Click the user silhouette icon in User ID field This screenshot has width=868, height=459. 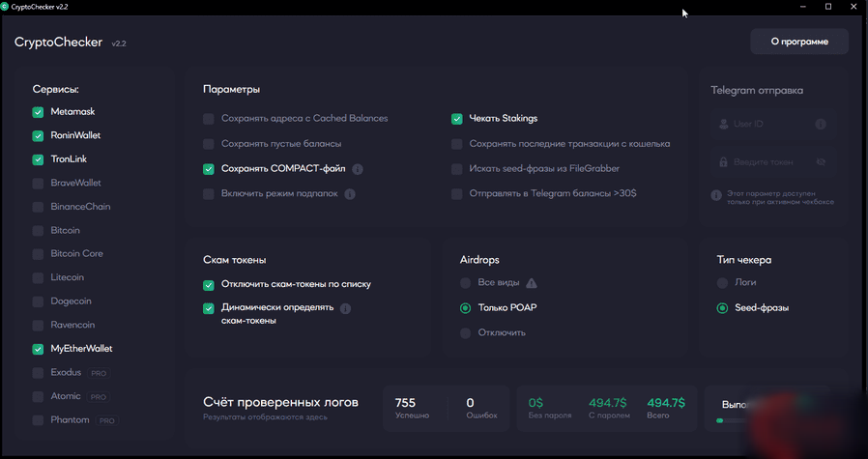pyautogui.click(x=723, y=124)
